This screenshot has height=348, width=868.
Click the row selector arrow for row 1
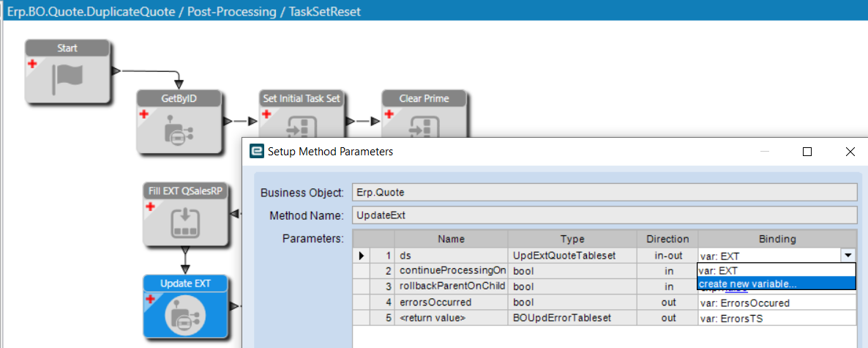point(362,256)
